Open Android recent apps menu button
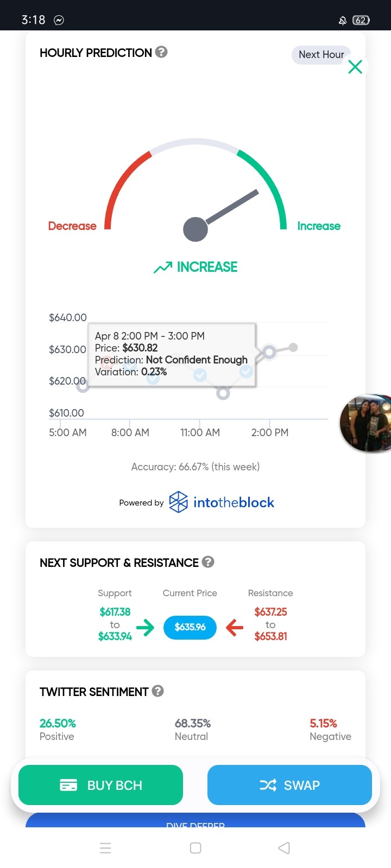This screenshot has height=868, width=391. 105,848
